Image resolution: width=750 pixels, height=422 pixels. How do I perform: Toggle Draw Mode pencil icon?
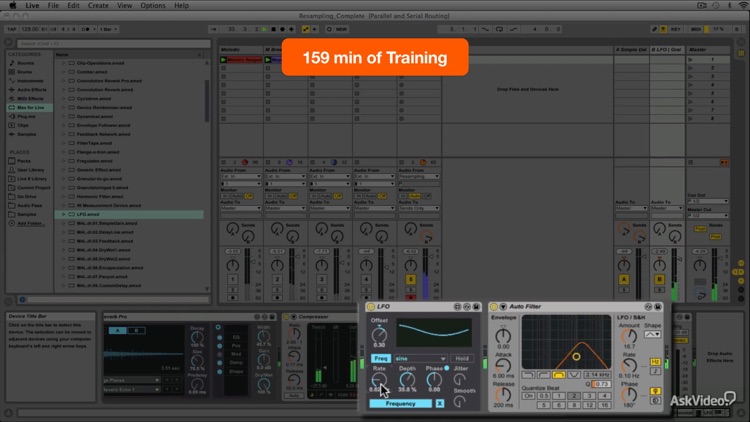[x=654, y=29]
